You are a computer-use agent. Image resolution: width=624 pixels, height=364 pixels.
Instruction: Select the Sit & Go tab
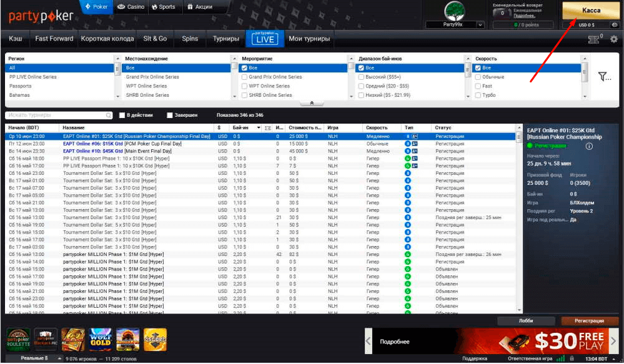tap(155, 39)
